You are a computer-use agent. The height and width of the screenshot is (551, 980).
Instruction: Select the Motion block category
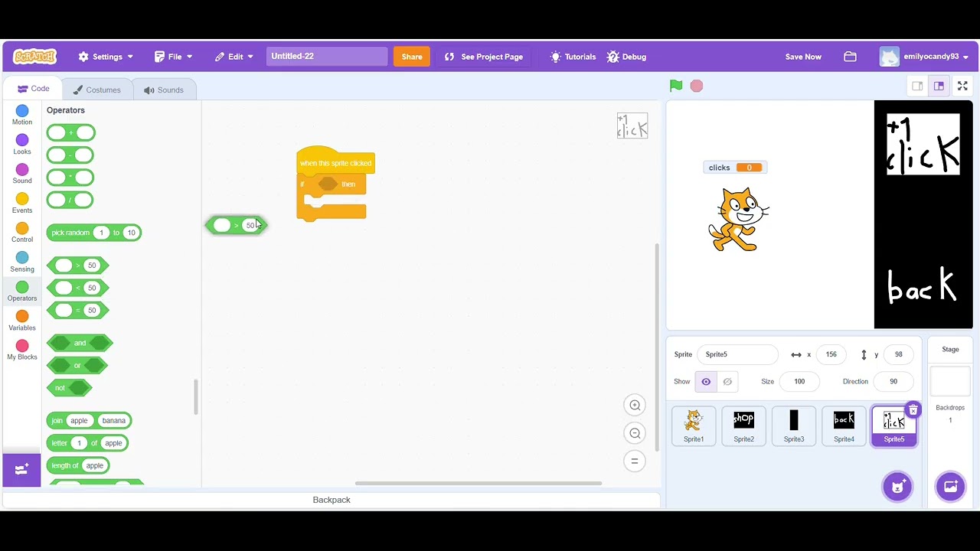pos(22,116)
